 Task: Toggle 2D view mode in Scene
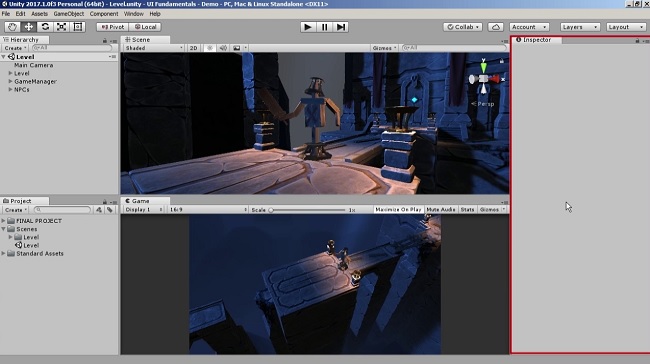(194, 48)
